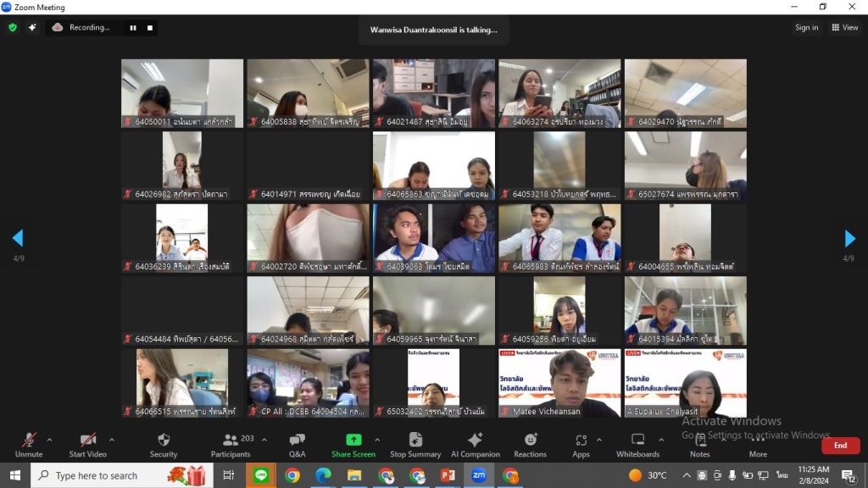Open PowerPoint from the taskbar
This screenshot has width=868, height=488.
448,475
